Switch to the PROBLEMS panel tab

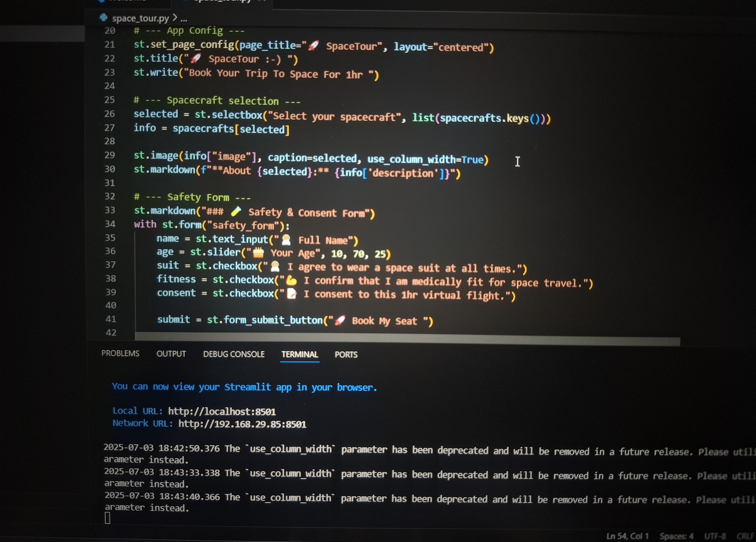point(120,353)
